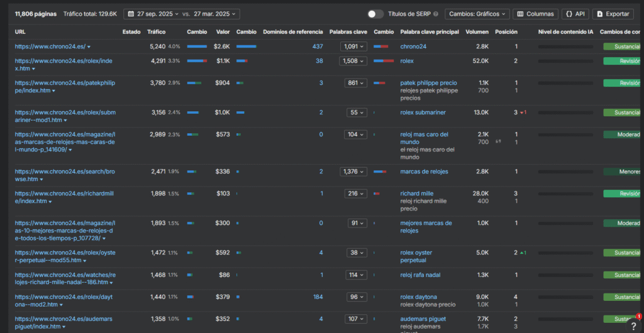Open the rolex submariner keyword link
This screenshot has width=644, height=333.
point(423,112)
